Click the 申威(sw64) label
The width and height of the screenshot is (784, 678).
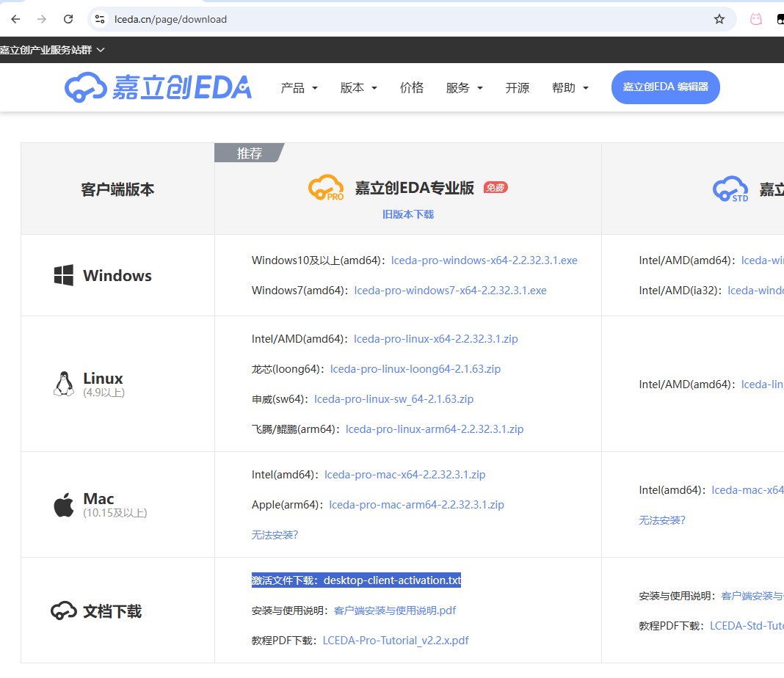pos(280,398)
